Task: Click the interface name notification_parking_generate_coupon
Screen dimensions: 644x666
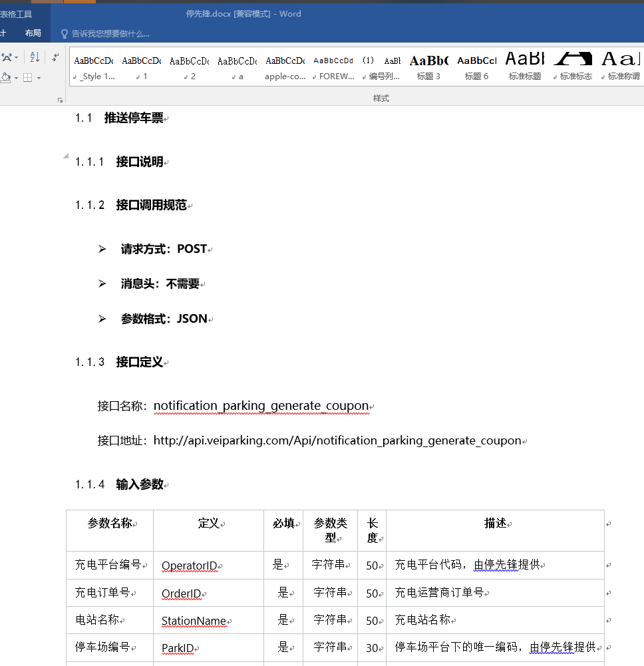Action: click(261, 406)
